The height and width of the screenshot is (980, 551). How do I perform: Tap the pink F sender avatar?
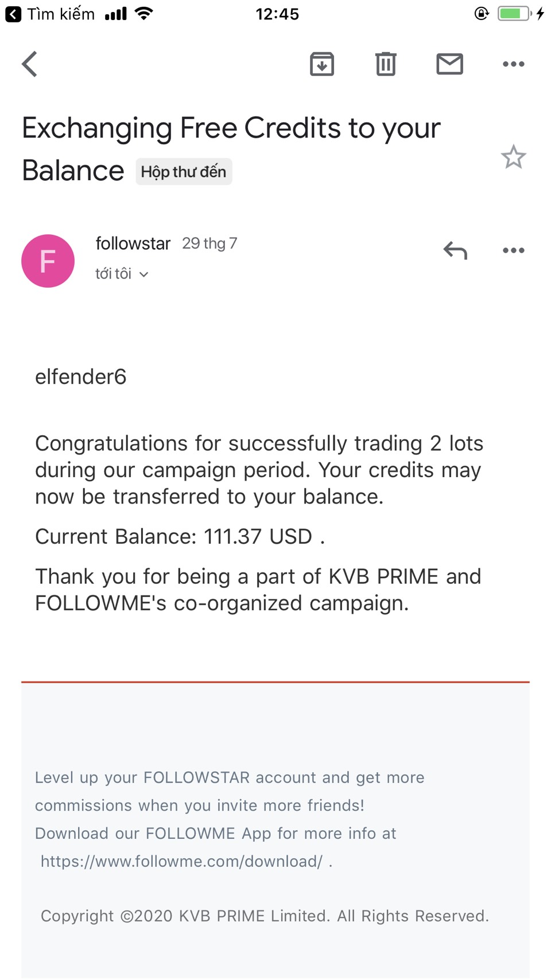coord(48,261)
